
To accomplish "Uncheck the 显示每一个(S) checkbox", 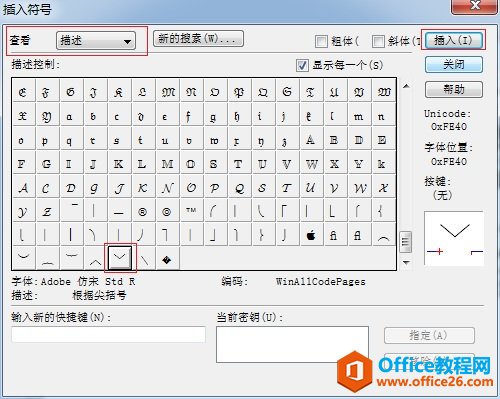I will [302, 65].
